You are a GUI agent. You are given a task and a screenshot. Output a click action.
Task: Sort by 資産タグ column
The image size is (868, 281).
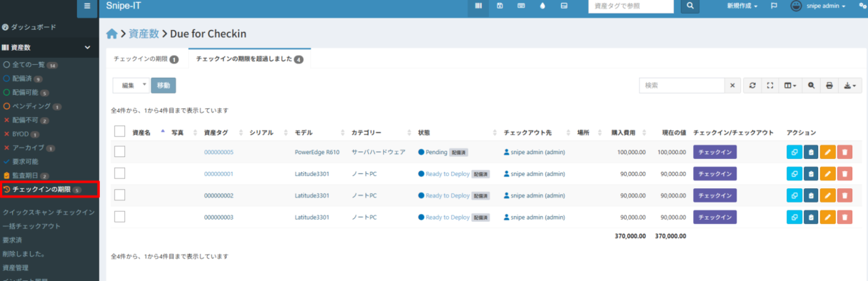pos(216,133)
